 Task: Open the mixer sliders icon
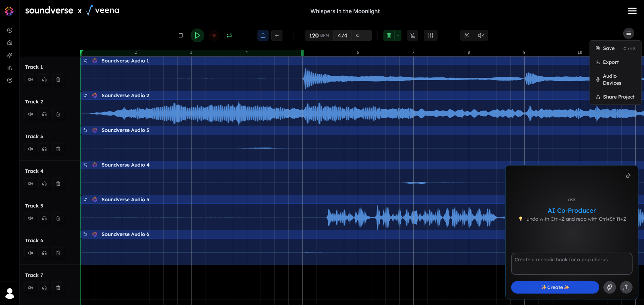point(431,35)
